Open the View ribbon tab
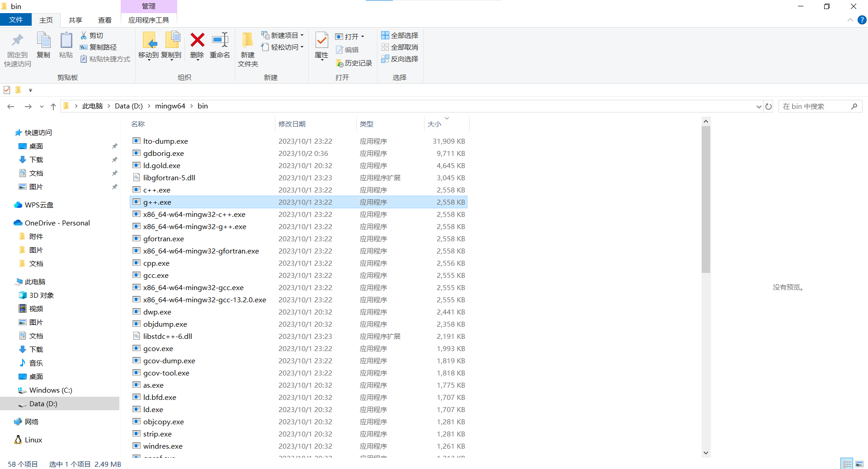Screen dimensions: 868x469 click(x=105, y=20)
